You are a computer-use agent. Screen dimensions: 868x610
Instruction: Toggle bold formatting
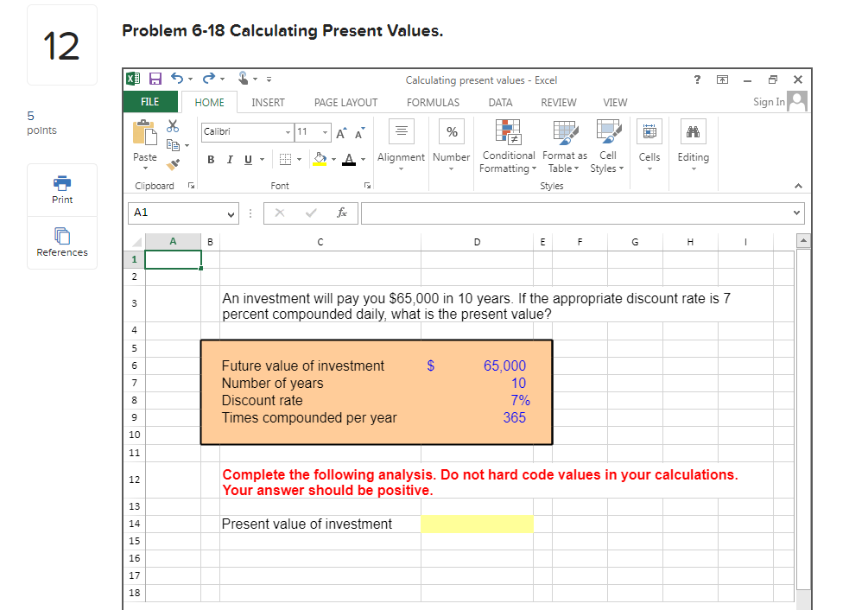point(211,159)
